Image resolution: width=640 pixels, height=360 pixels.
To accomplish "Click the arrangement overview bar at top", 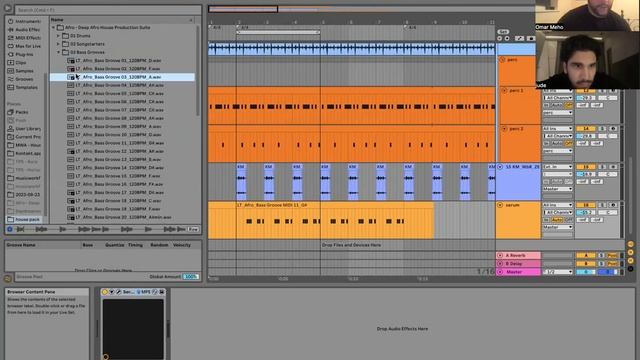I will 371,9.
